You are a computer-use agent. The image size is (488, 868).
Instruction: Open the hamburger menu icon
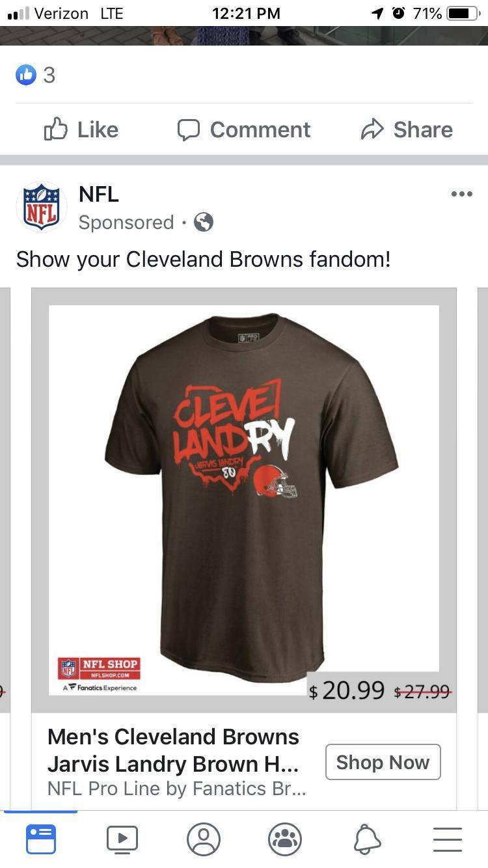click(x=448, y=839)
